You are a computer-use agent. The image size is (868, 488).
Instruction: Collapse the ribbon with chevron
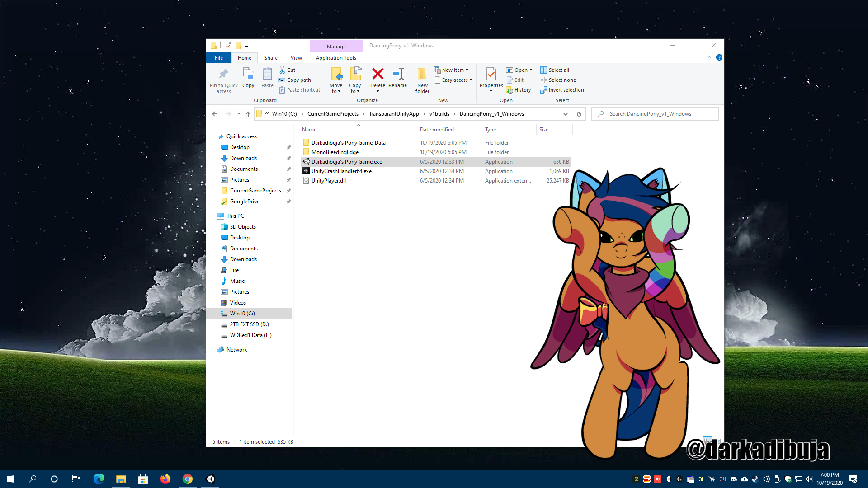click(709, 57)
